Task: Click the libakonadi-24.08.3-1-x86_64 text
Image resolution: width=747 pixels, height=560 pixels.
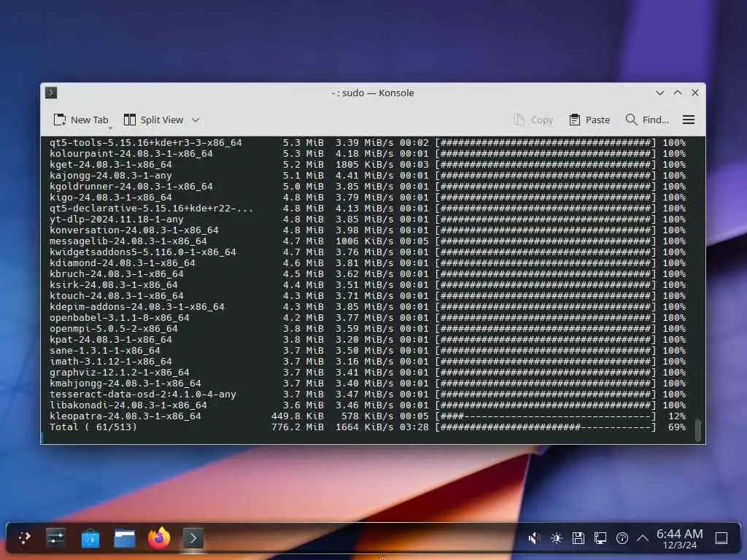Action: point(128,405)
